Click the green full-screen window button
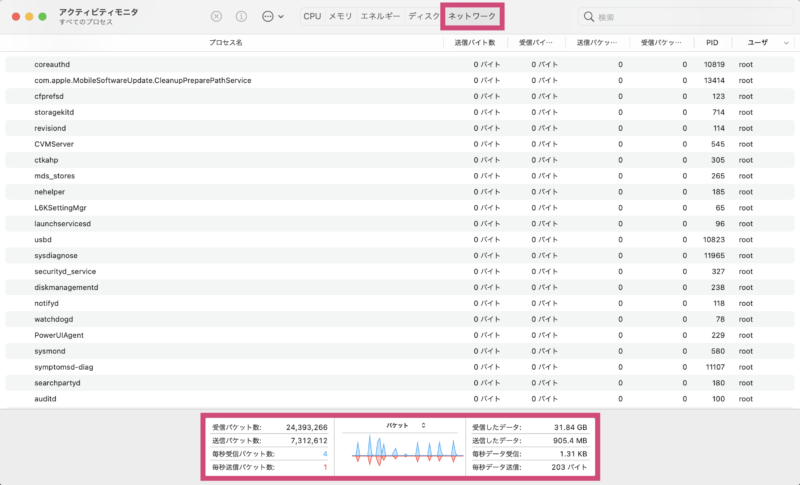Screen dimensions: 800x485 coord(45,17)
